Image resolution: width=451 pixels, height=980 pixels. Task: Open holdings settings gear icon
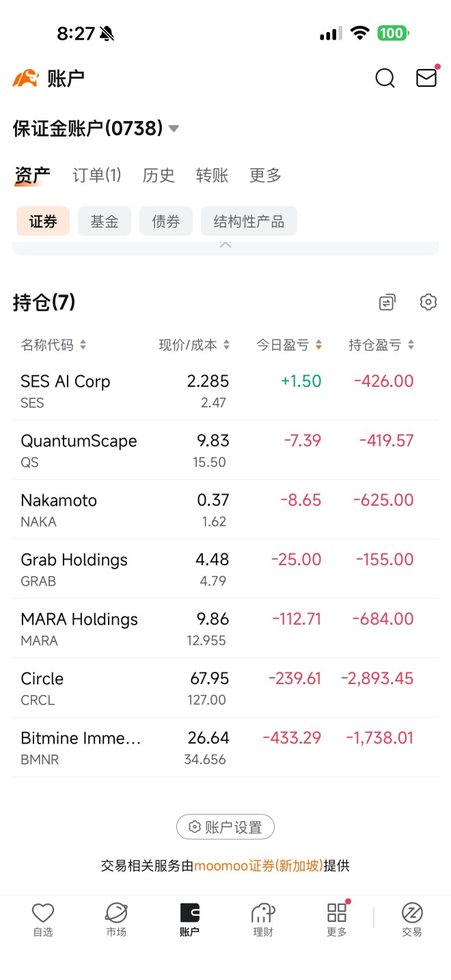pyautogui.click(x=428, y=302)
